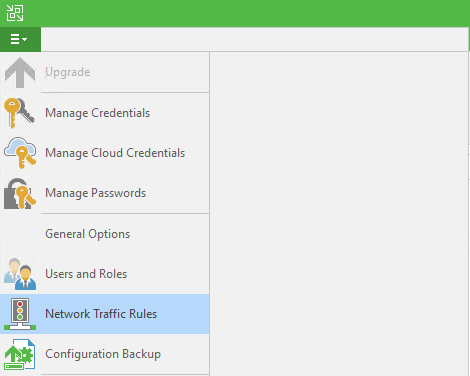Image resolution: width=470 pixels, height=376 pixels.
Task: Click the cloud key Manage Cloud Credentials icon
Action: click(20, 153)
